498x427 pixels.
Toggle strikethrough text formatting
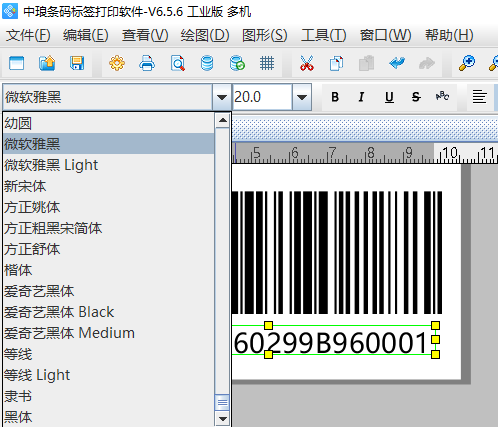tap(416, 97)
